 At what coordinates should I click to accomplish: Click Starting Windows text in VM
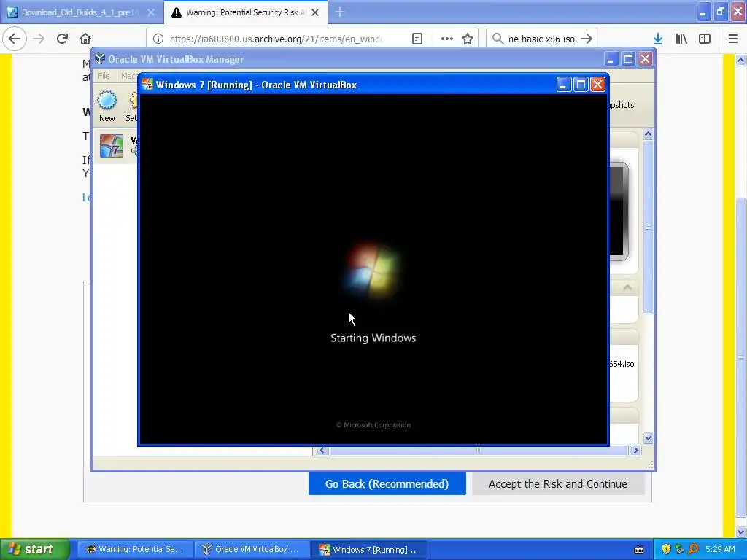(x=373, y=338)
